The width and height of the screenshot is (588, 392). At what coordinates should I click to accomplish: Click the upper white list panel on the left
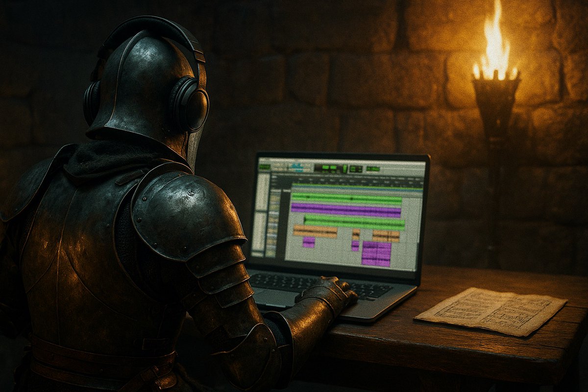point(263,192)
